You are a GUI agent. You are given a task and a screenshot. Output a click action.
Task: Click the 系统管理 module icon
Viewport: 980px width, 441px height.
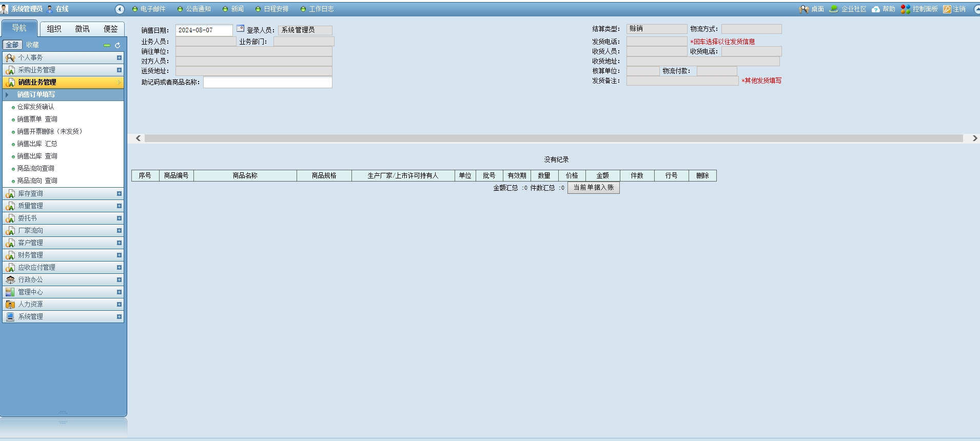point(10,317)
